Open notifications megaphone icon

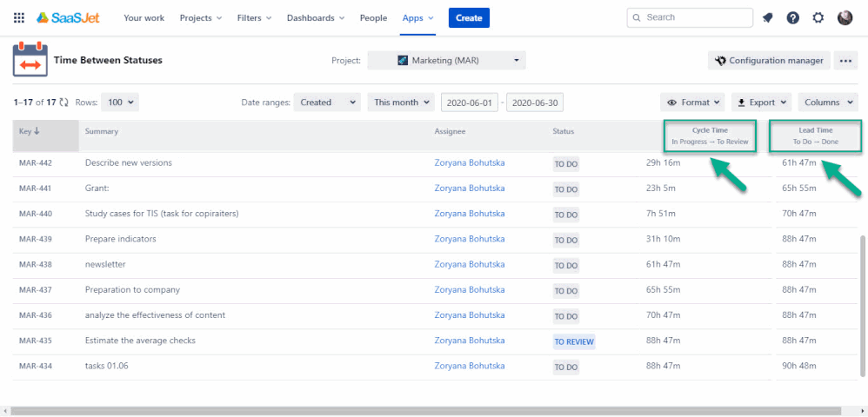pyautogui.click(x=767, y=17)
